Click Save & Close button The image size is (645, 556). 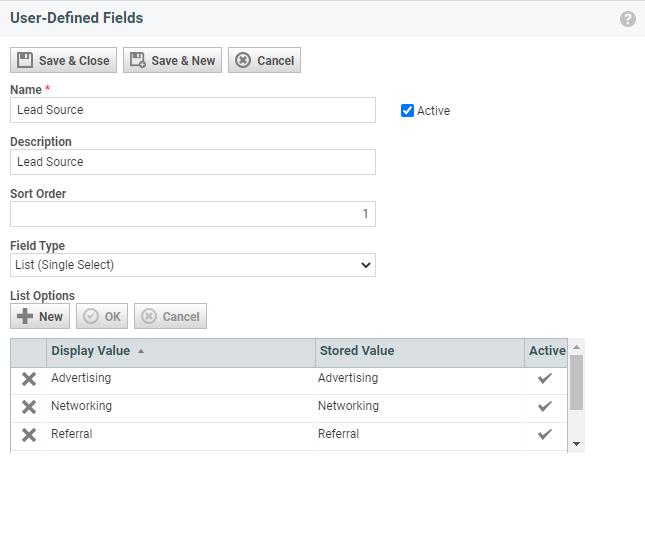tap(63, 60)
